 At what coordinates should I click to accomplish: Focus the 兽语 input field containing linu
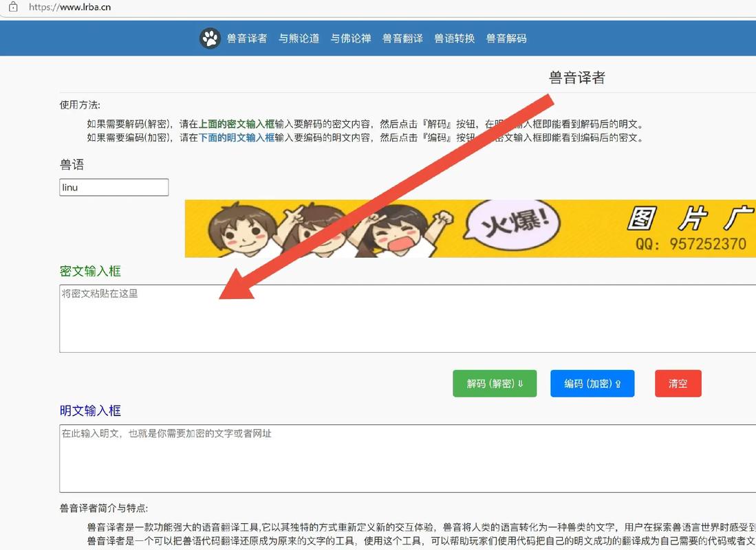point(114,188)
